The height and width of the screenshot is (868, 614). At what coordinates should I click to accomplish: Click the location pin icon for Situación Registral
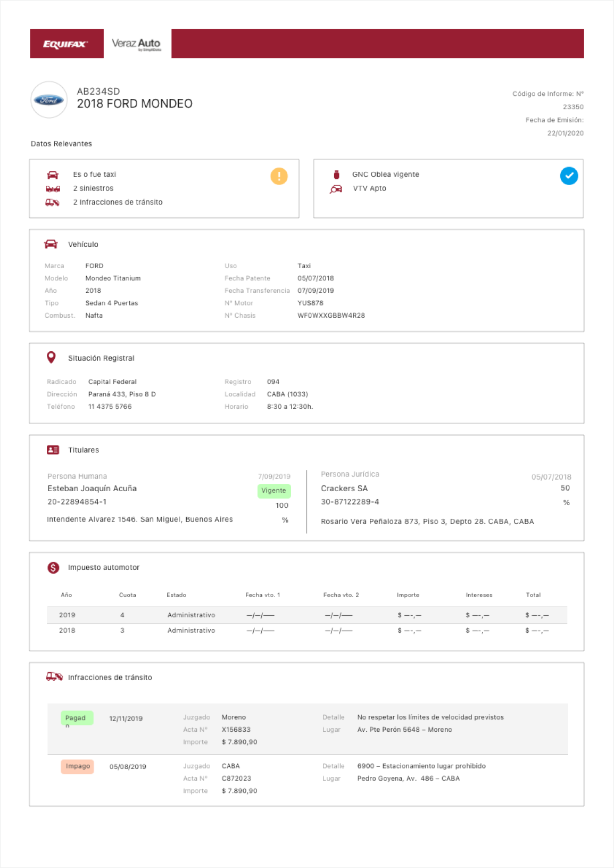(x=51, y=358)
